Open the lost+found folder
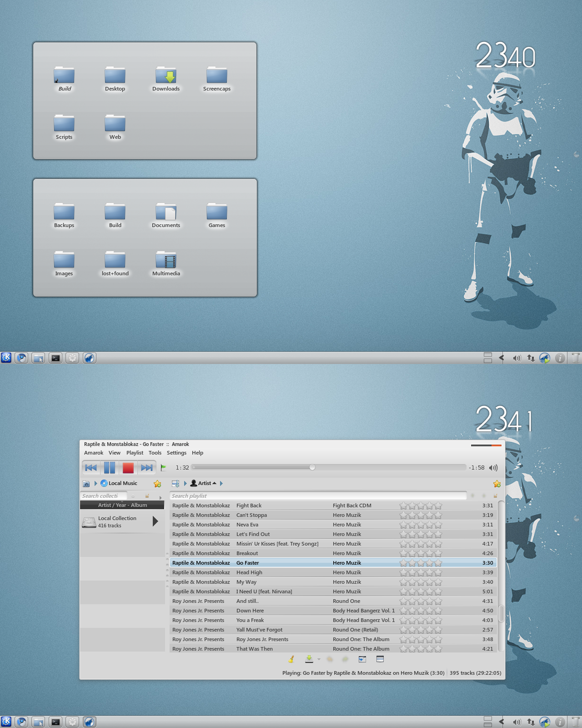This screenshot has width=582, height=728. pos(115,264)
